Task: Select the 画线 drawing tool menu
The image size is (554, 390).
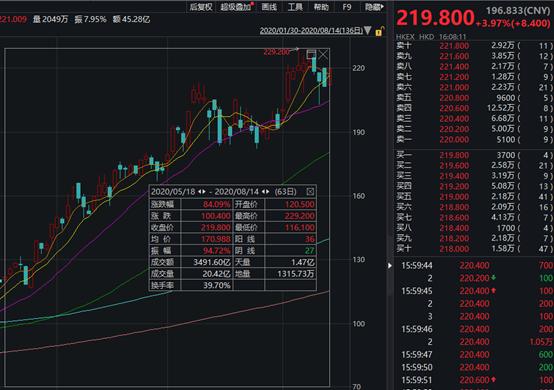Action: pyautogui.click(x=269, y=7)
